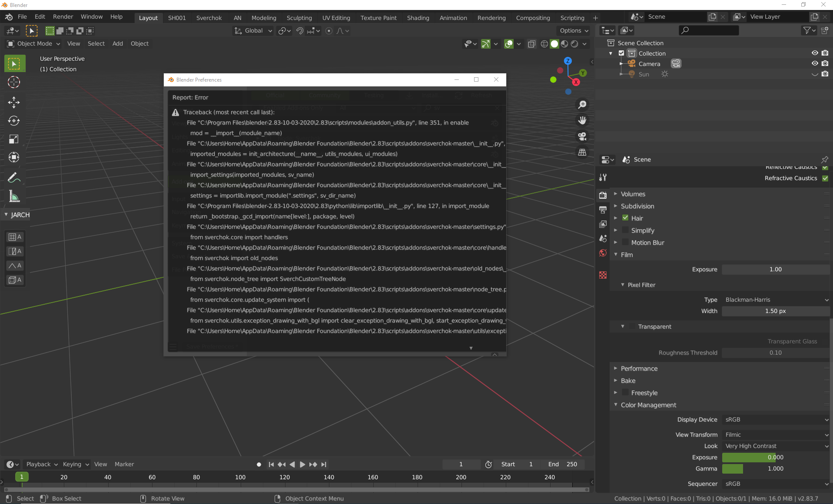The width and height of the screenshot is (833, 504).
Task: Choose the Move tool
Action: [14, 102]
